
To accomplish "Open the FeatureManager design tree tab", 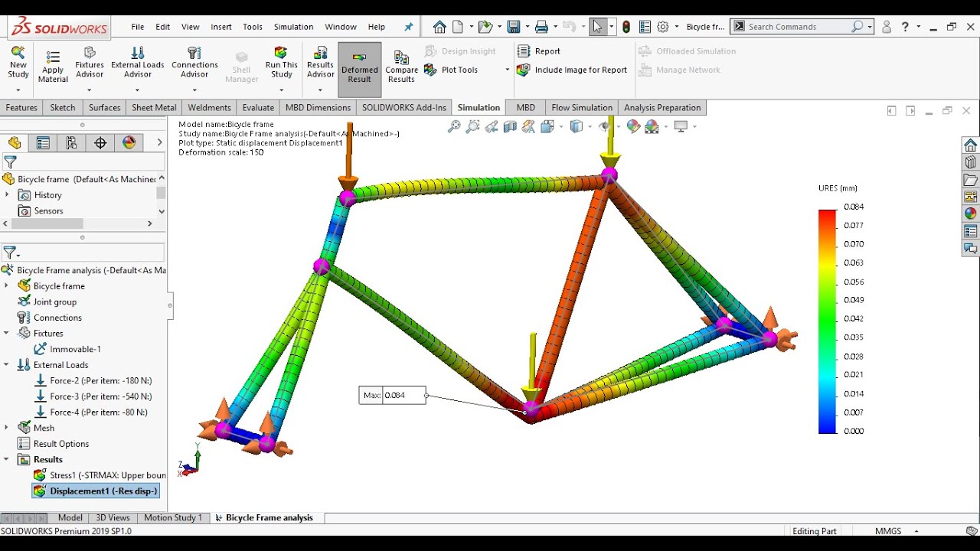I will point(15,142).
